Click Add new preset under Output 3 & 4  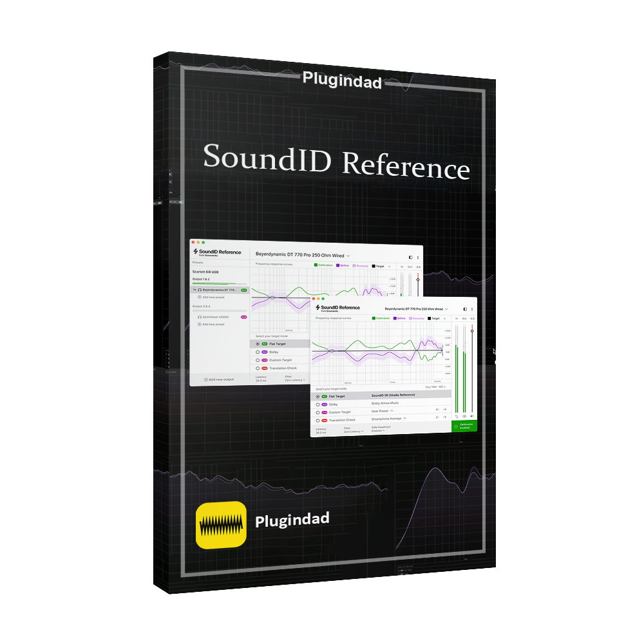pos(211,325)
